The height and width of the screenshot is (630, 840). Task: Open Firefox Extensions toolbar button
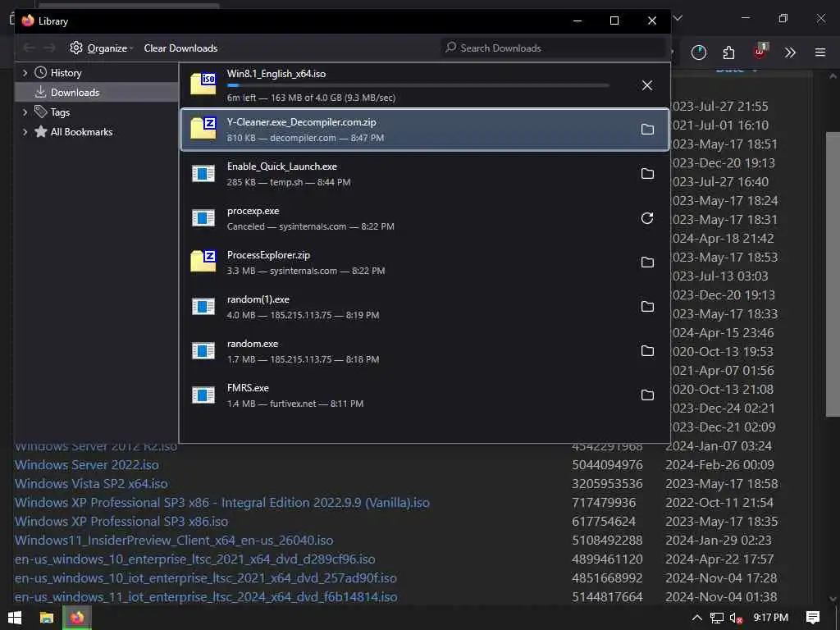pos(728,52)
